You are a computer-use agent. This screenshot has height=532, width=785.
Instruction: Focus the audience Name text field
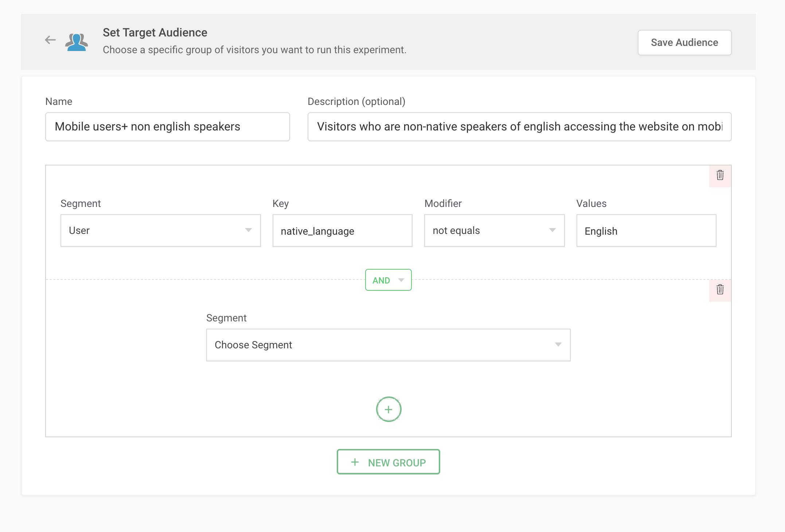point(167,127)
